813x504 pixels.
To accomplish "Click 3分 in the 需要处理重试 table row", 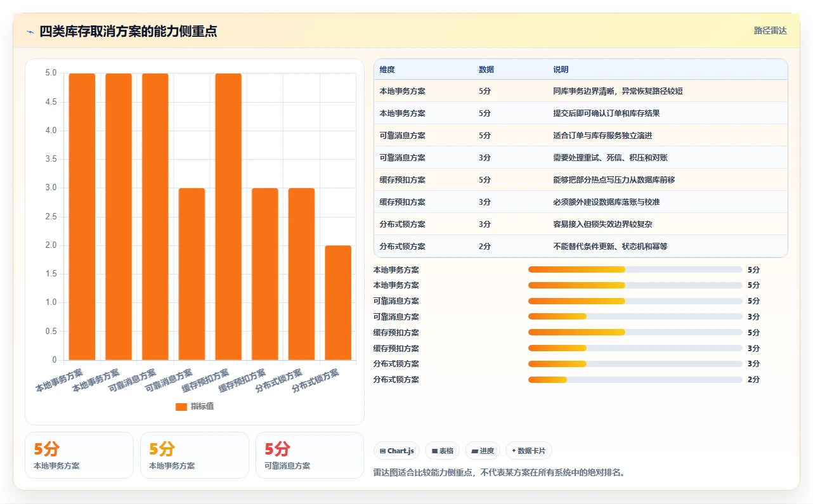I will (485, 158).
